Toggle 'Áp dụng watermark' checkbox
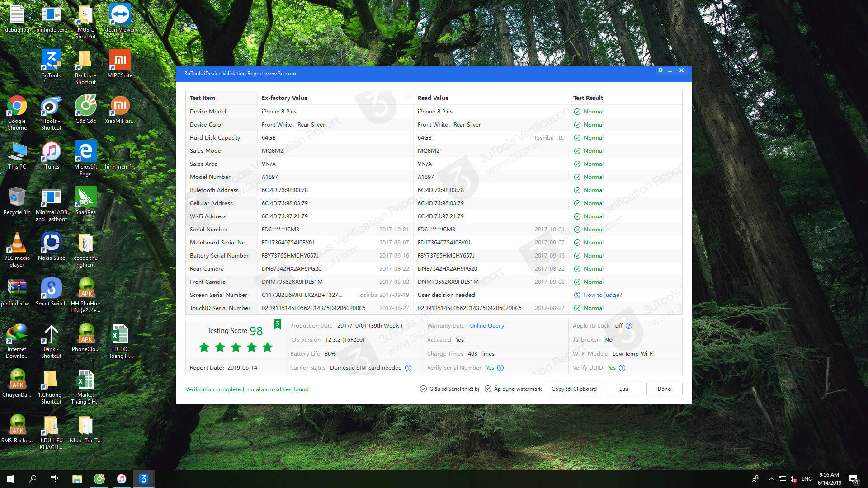 pos(488,389)
